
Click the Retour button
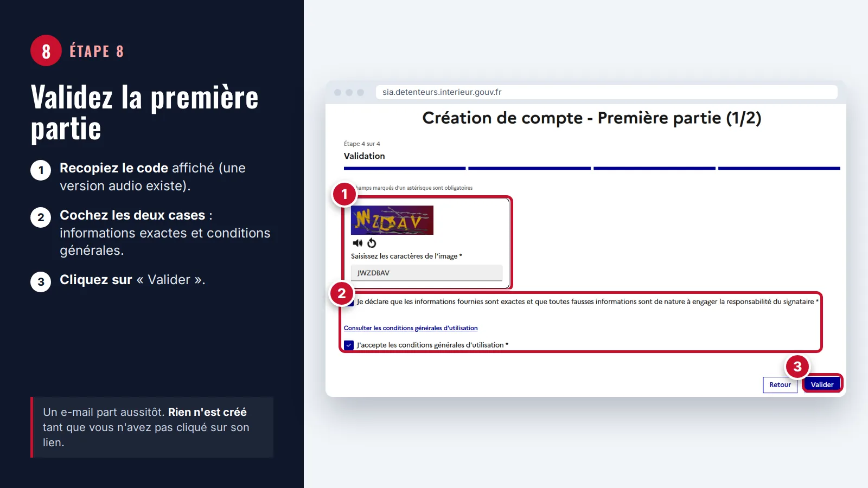coord(780,384)
